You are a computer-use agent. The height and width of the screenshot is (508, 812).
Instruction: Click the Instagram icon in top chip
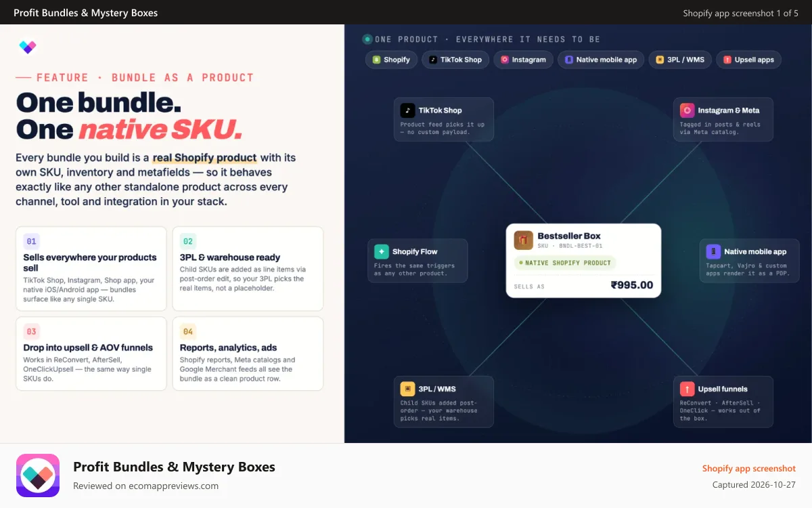point(504,60)
